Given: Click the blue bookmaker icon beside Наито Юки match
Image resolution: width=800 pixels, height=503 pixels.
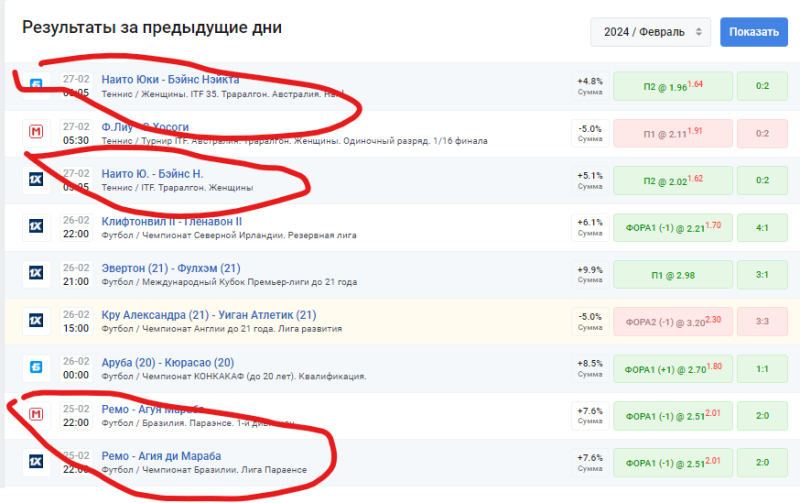Looking at the screenshot, I should tap(36, 85).
